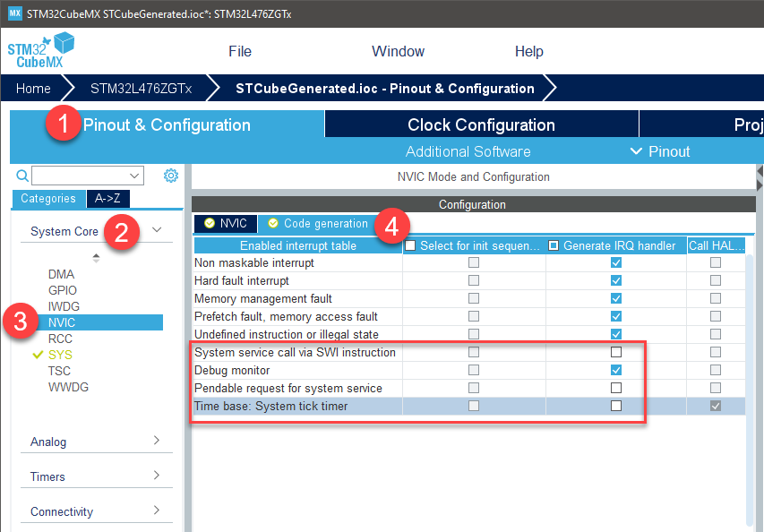Go to Home breadcrumb
The width and height of the screenshot is (764, 532).
[33, 88]
